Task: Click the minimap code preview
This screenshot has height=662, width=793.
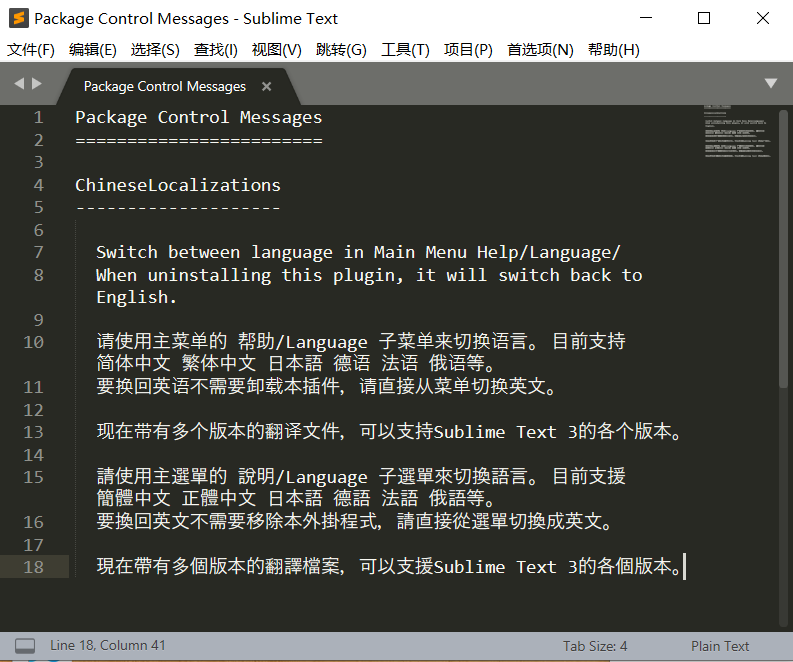Action: tap(738, 132)
